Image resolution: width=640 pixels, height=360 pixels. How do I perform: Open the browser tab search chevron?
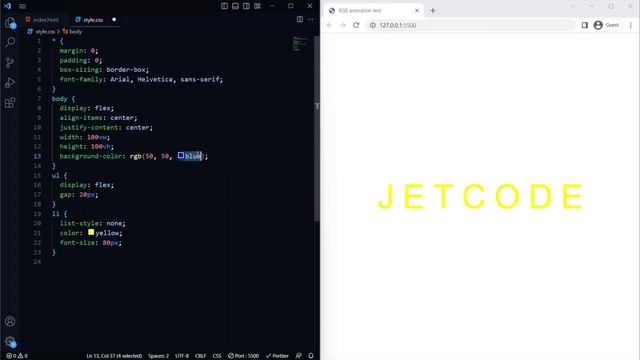pyautogui.click(x=573, y=7)
